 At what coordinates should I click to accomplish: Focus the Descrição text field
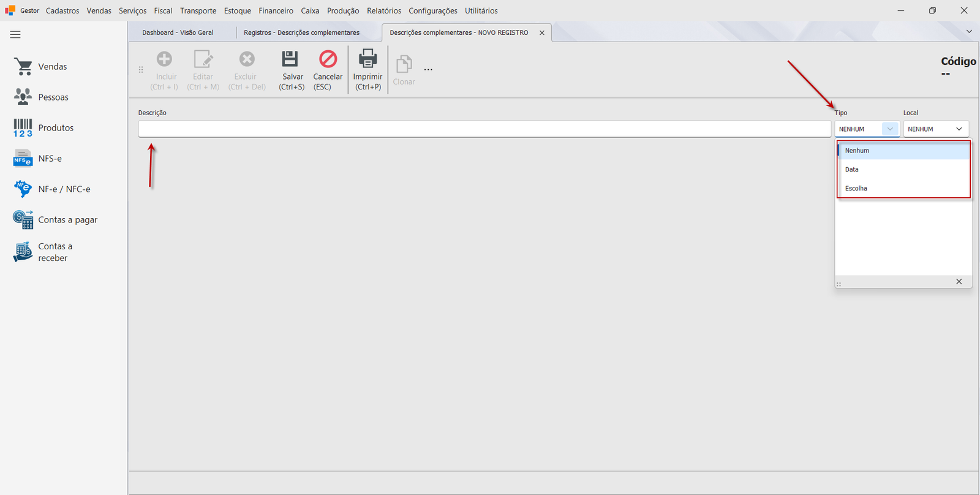[x=484, y=129]
